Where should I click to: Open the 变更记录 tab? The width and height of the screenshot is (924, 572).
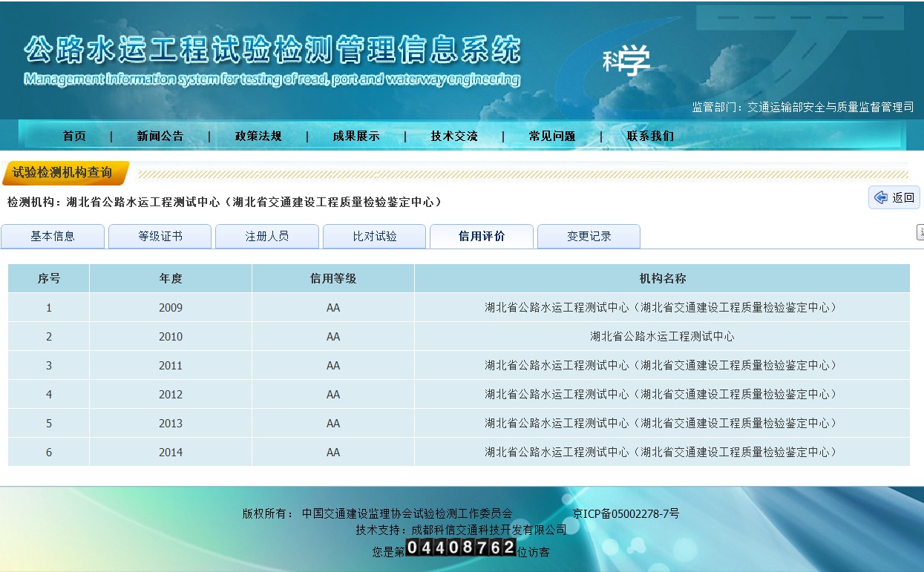[589, 237]
